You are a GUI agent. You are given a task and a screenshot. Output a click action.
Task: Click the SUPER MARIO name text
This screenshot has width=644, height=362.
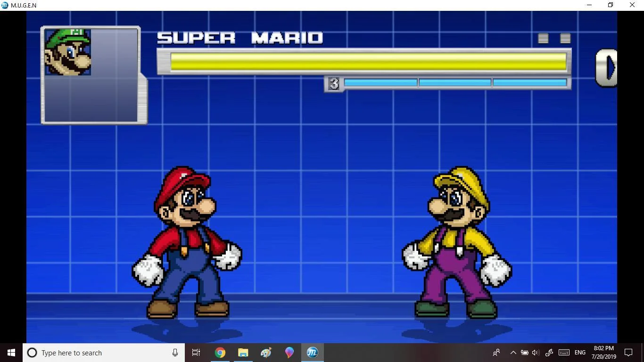click(240, 38)
